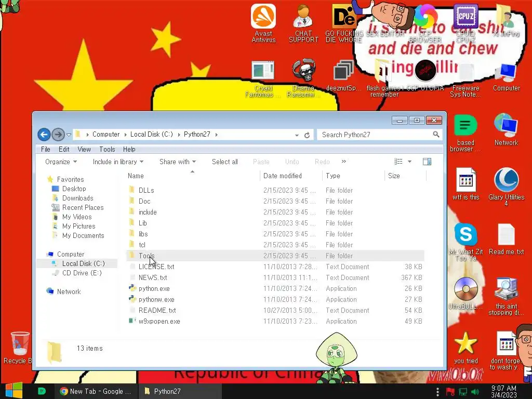
Task: Open Dharma Ransomware desktop icon
Action: [303, 79]
